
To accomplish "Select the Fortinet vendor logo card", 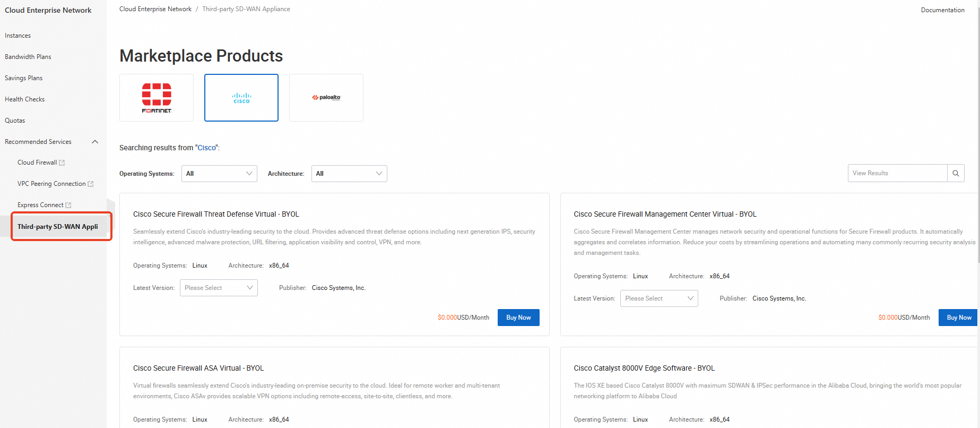I will click(157, 98).
